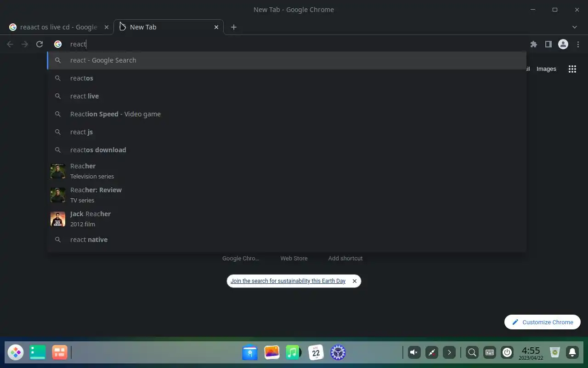Open the notification bell icon

click(572, 353)
